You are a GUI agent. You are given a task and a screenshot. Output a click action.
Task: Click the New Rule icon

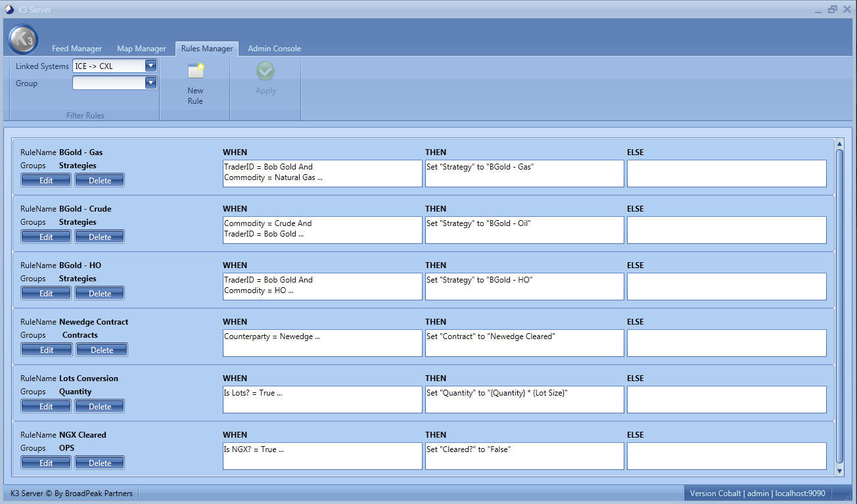[195, 71]
